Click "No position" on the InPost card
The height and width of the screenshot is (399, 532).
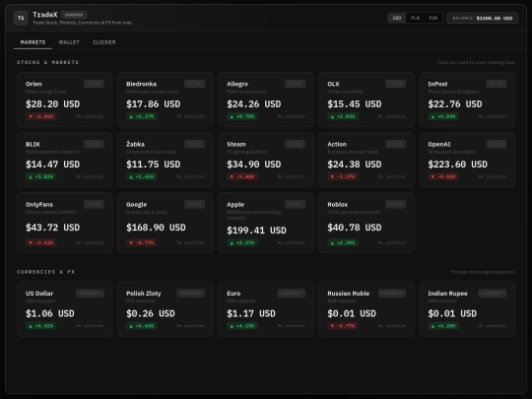tap(493, 116)
